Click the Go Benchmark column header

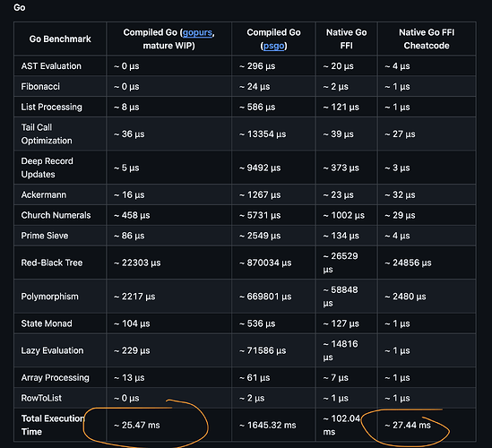coord(60,39)
